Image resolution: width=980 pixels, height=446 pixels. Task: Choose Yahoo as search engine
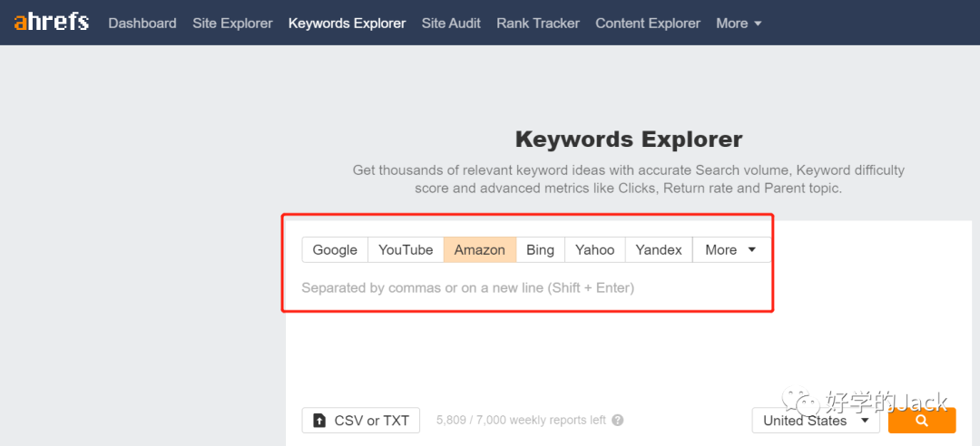coord(594,250)
